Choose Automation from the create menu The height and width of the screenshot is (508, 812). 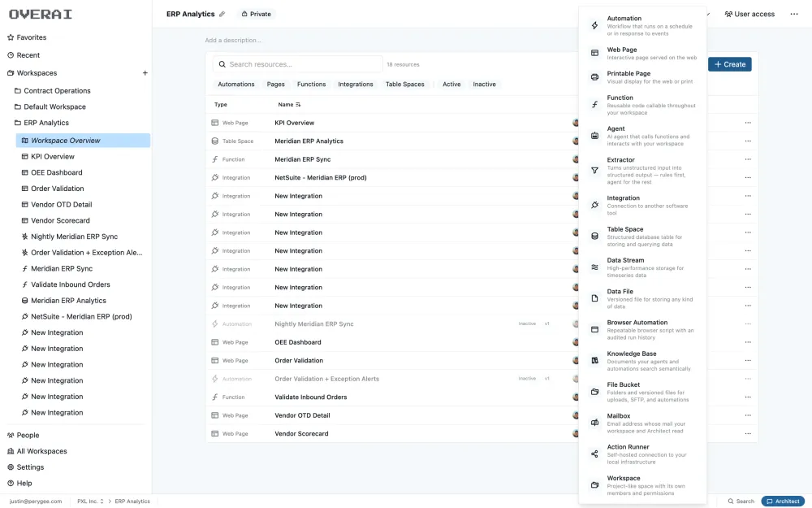(642, 25)
